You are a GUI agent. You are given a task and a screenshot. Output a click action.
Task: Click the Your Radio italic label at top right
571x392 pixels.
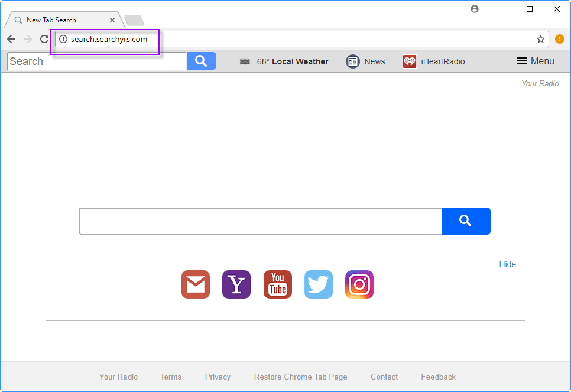tap(540, 83)
